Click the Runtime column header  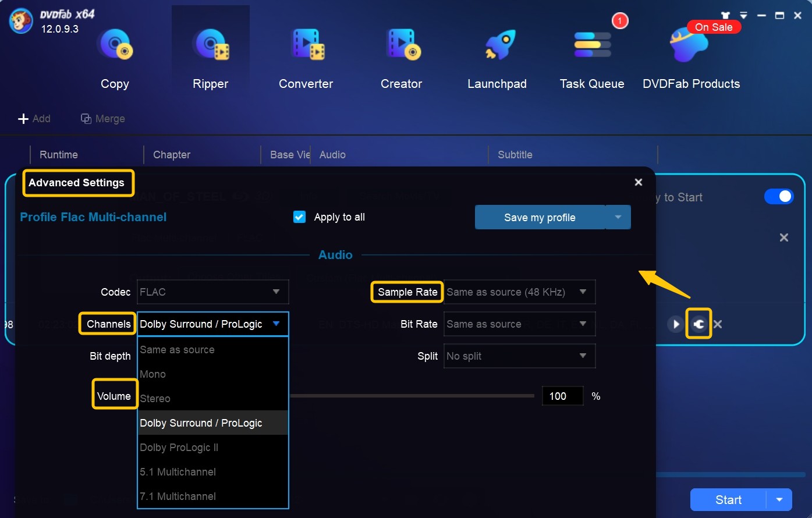59,155
